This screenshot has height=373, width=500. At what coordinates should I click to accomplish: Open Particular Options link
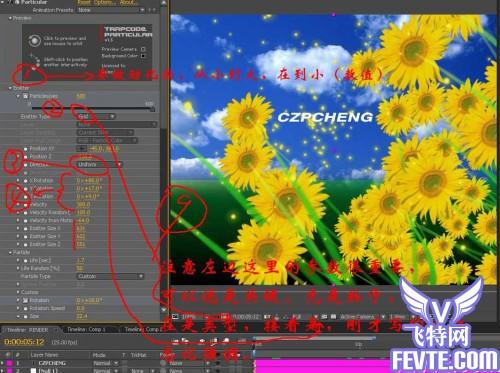pyautogui.click(x=104, y=2)
